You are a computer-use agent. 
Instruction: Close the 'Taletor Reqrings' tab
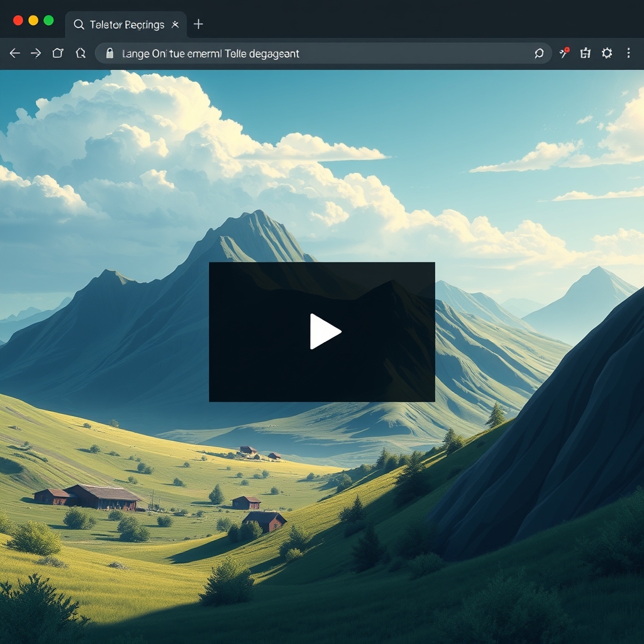(175, 25)
